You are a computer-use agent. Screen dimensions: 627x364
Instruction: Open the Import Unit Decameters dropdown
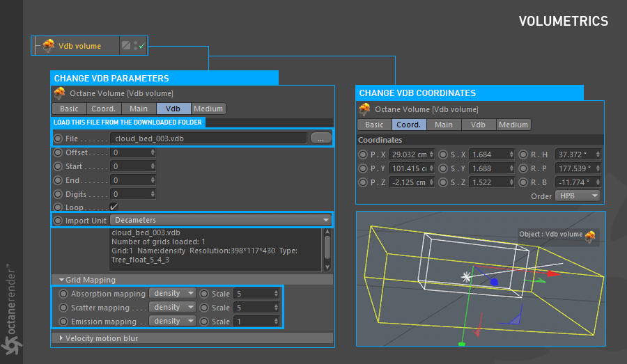[221, 220]
